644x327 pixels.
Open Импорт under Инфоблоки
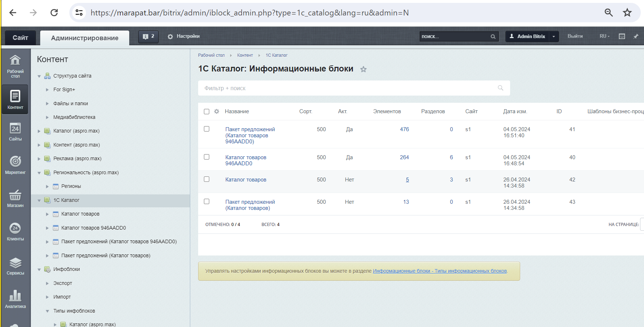(62, 297)
